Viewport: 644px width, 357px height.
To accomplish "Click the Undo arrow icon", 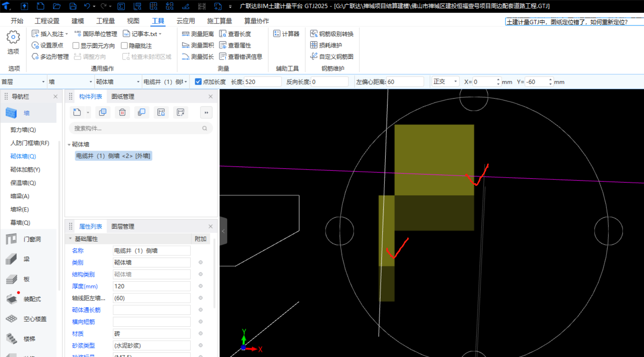I will coord(87,6).
